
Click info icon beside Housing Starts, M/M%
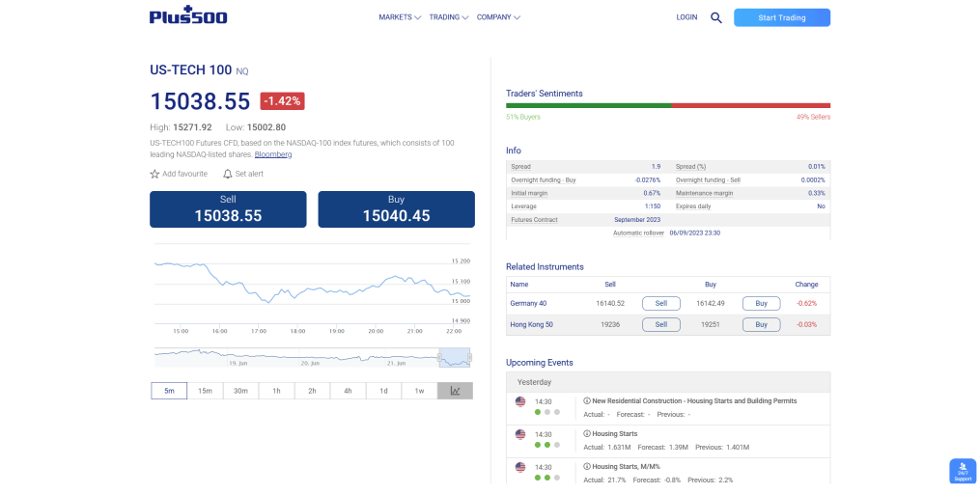pyautogui.click(x=587, y=467)
